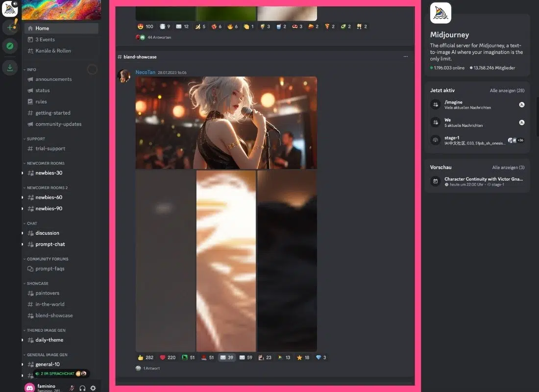The height and width of the screenshot is (392, 539).
Task: Open user settings via the gear icon
Action: point(93,388)
